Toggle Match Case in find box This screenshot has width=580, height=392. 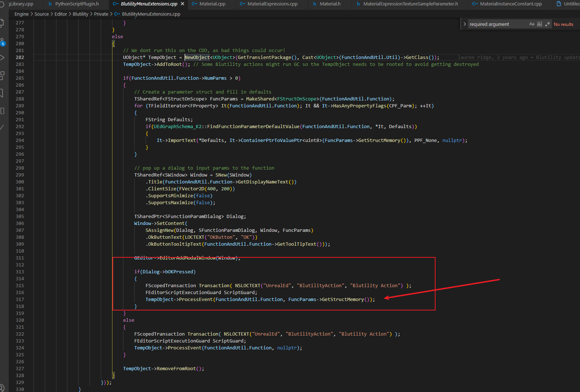532,24
